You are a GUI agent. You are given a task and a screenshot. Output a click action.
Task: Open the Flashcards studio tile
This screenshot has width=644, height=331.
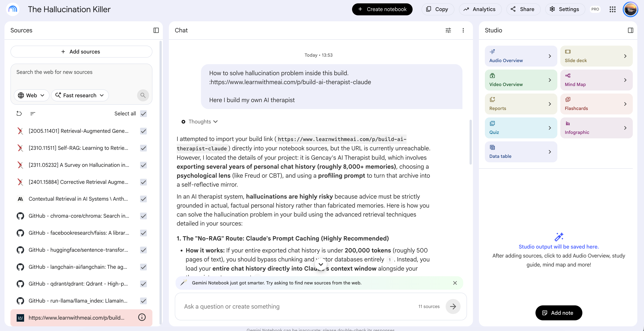(x=596, y=104)
